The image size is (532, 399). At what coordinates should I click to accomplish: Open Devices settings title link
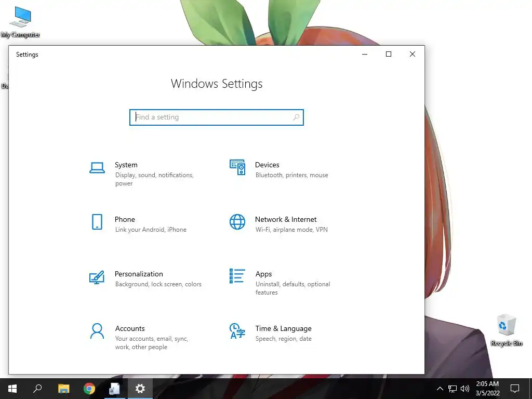click(x=267, y=165)
